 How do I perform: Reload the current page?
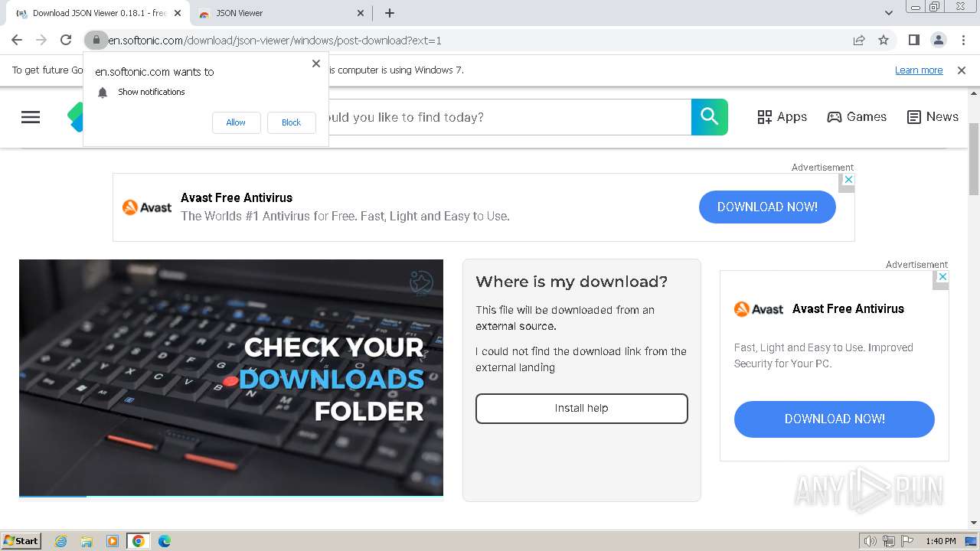point(66,40)
